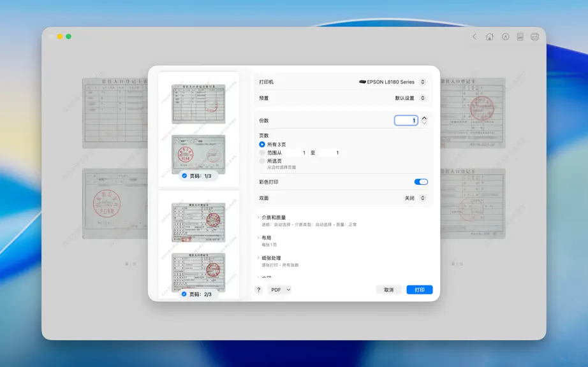Click the 页数 label
Image resolution: width=588 pixels, height=367 pixels.
click(x=264, y=136)
